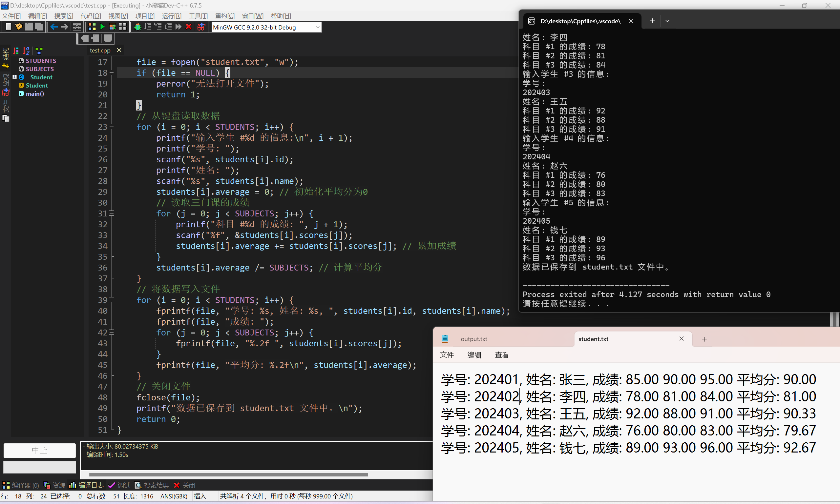The width and height of the screenshot is (840, 504).
Task: Click the green Run play icon
Action: click(102, 27)
